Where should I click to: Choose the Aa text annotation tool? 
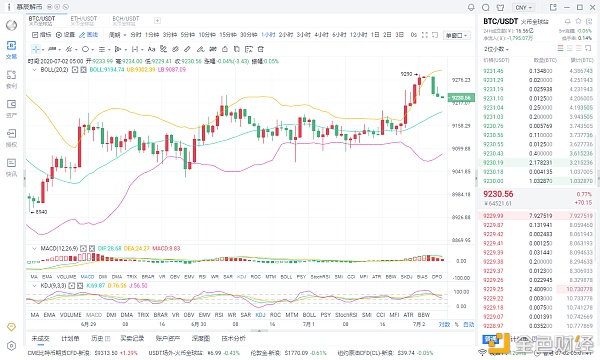[x=151, y=49]
